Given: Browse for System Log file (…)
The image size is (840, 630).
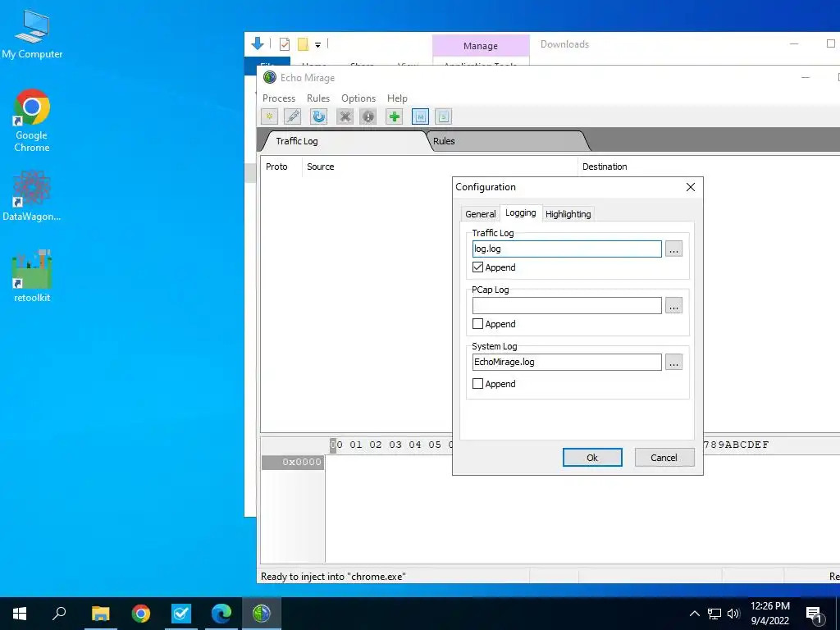Looking at the screenshot, I should pyautogui.click(x=673, y=362).
